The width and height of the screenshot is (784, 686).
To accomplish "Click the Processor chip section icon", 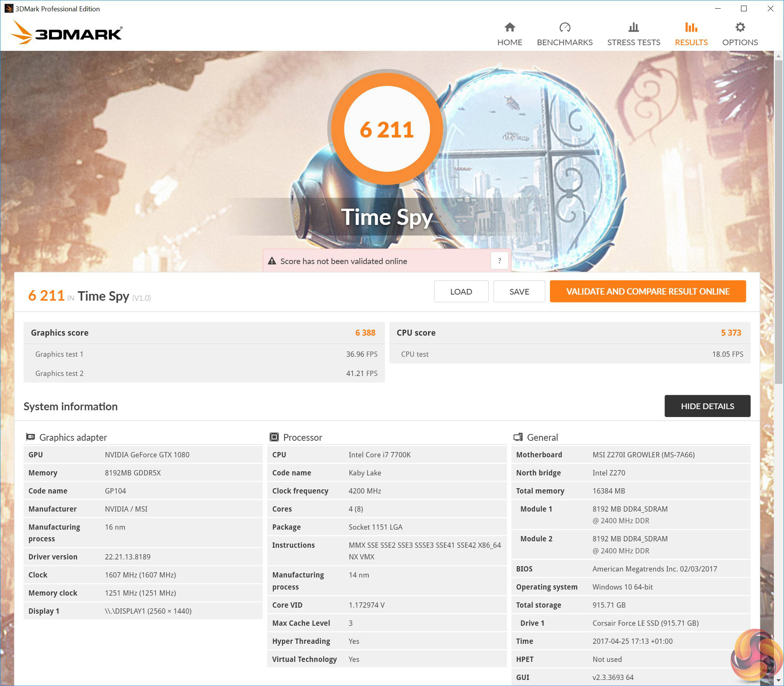I will [274, 437].
